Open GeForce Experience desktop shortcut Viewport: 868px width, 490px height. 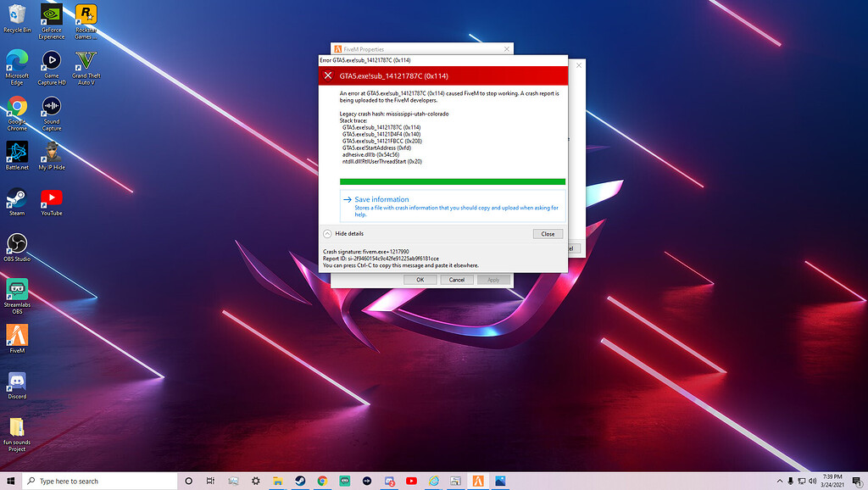point(52,21)
